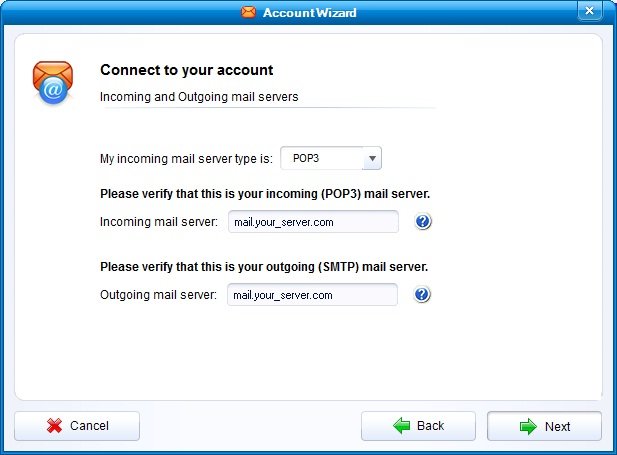Click the "Incoming mail server:" label
617x455 pixels.
pos(159,222)
